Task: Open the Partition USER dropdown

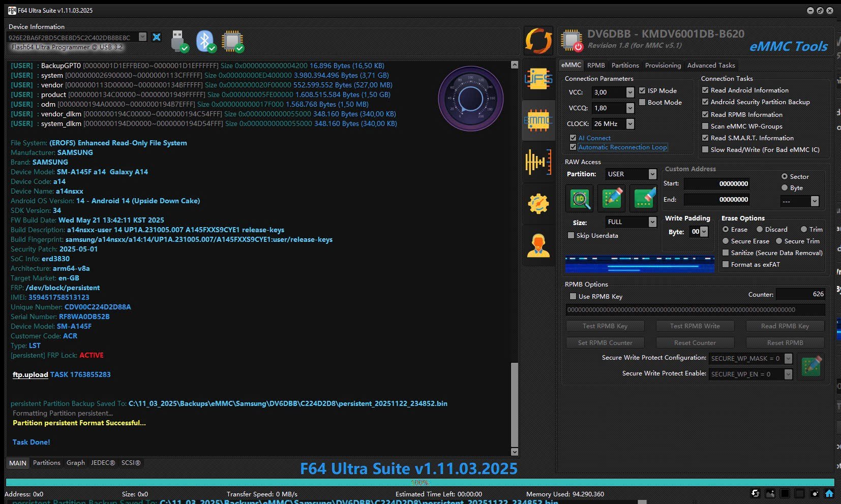Action: click(x=652, y=174)
